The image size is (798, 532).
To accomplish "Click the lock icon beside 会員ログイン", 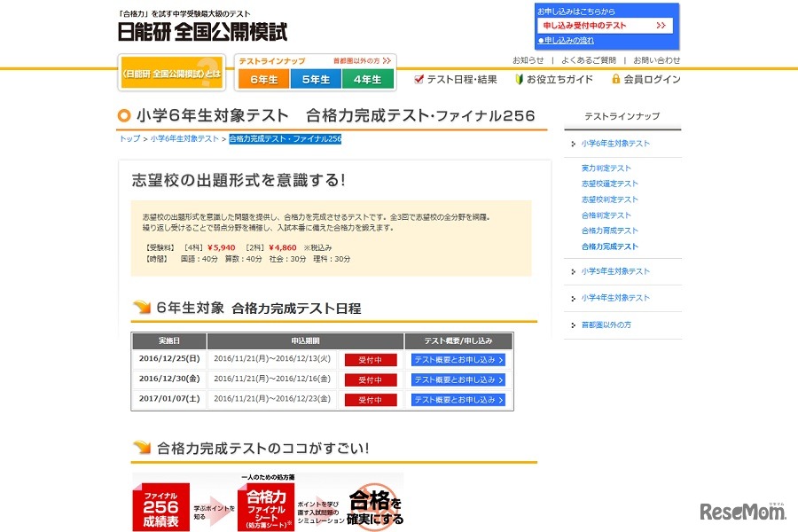I will click(616, 79).
